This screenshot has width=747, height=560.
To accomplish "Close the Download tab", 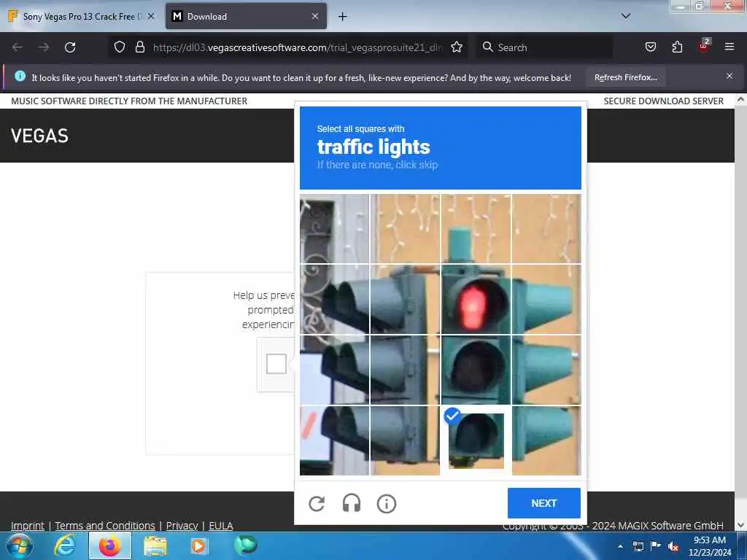I will click(315, 16).
